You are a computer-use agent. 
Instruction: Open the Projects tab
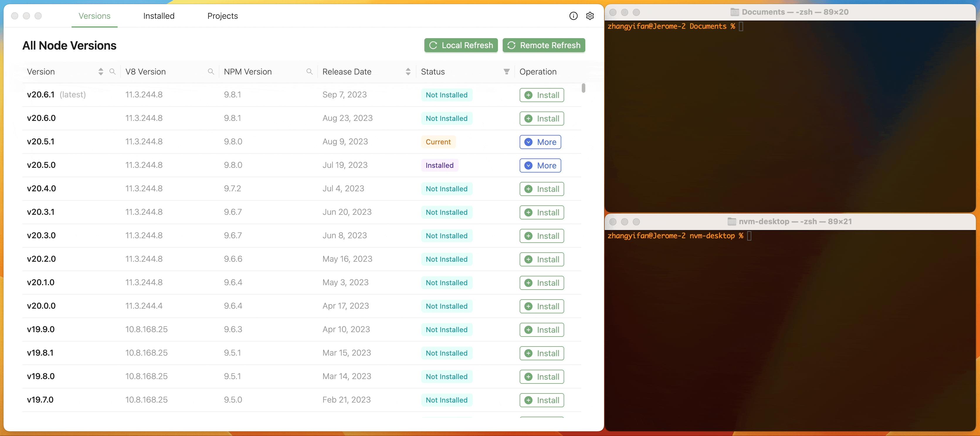pyautogui.click(x=223, y=16)
